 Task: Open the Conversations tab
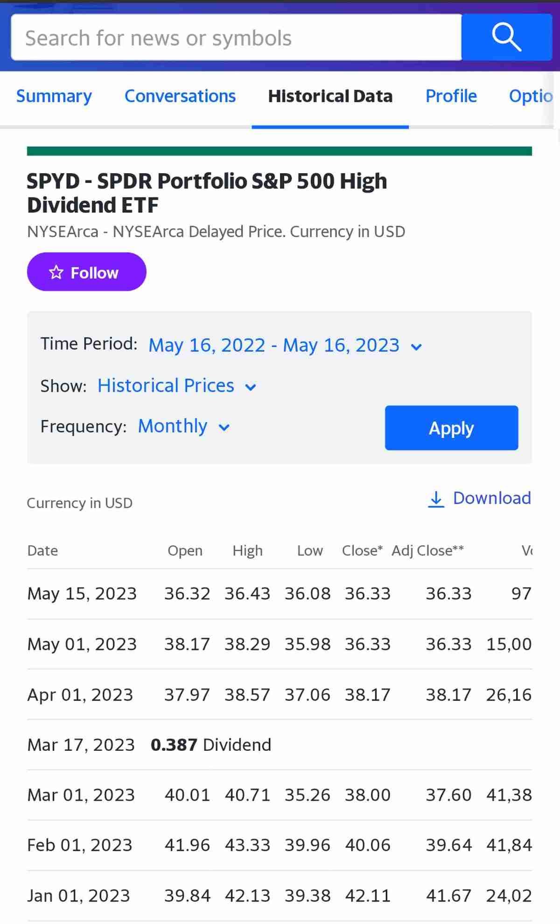tap(180, 96)
